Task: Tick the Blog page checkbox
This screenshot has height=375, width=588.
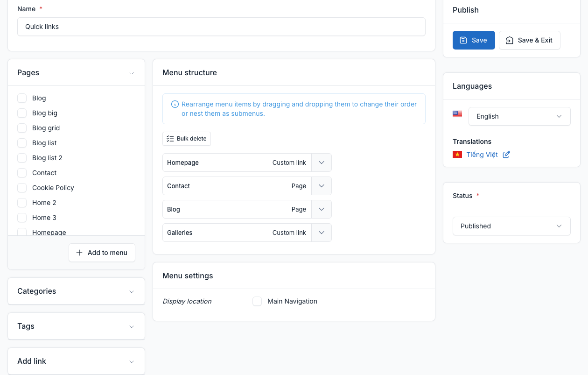Action: [22, 98]
